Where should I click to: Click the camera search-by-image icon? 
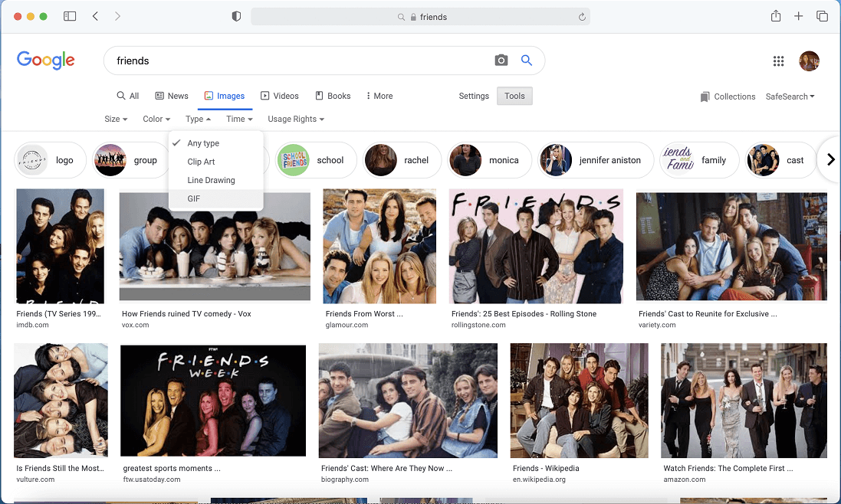(501, 61)
